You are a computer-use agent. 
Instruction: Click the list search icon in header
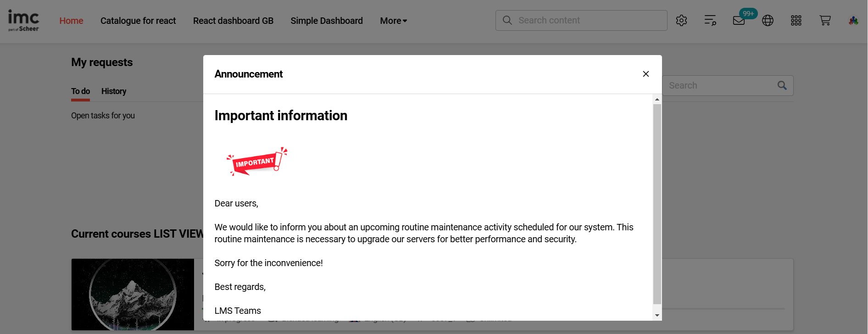(x=710, y=21)
